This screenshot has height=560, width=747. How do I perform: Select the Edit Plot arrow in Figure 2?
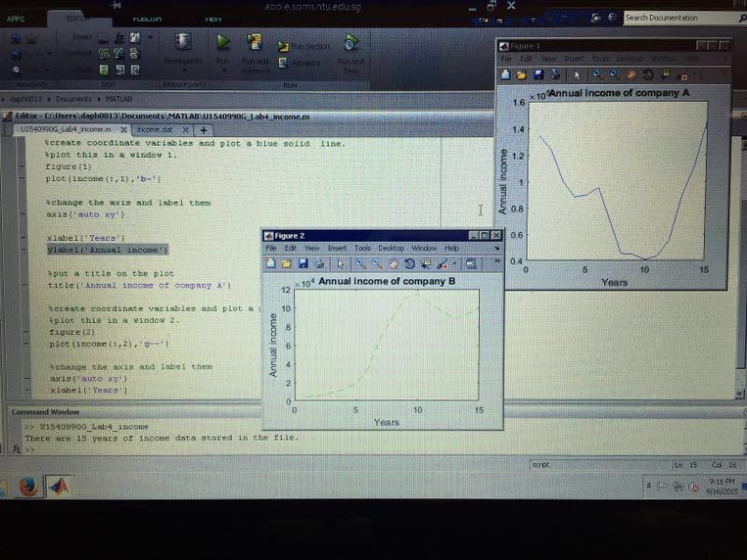point(340,264)
